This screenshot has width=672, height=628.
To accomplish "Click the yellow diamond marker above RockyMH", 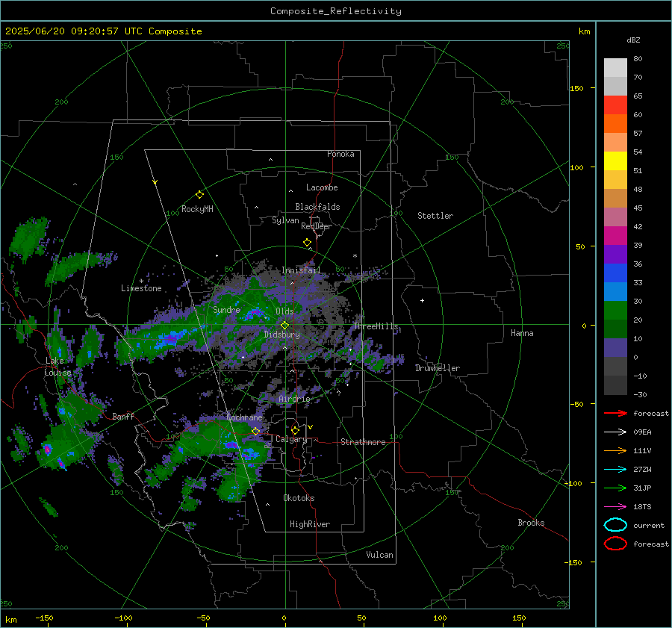I will coord(199,195).
